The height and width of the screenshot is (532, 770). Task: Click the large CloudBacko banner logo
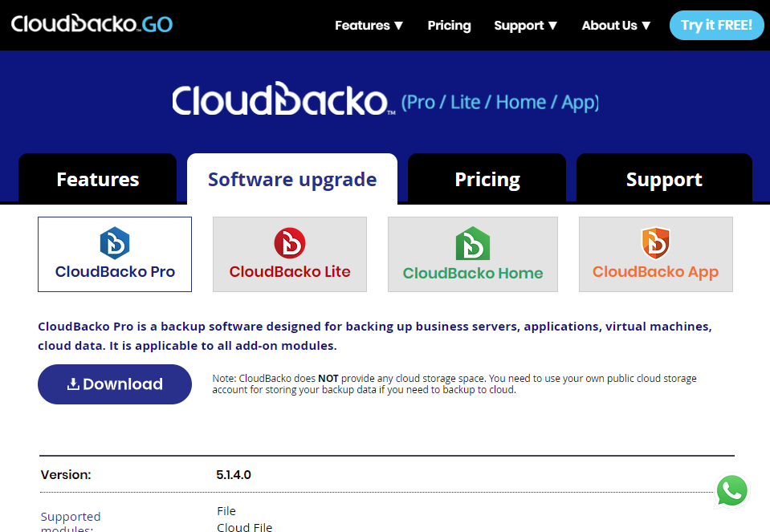[x=283, y=99]
